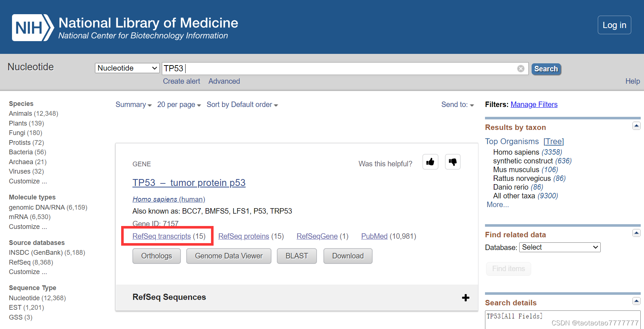This screenshot has height=329, width=644.
Task: Click the Download button
Action: 348,256
